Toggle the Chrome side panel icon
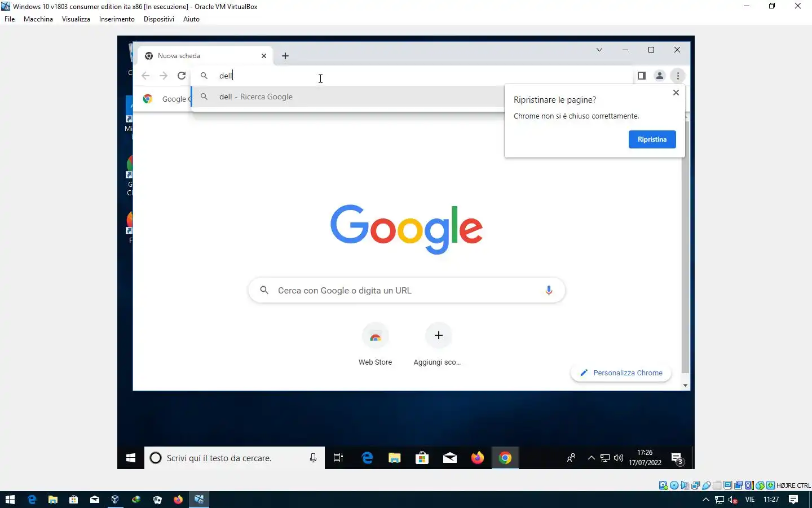The image size is (812, 508). click(x=641, y=76)
